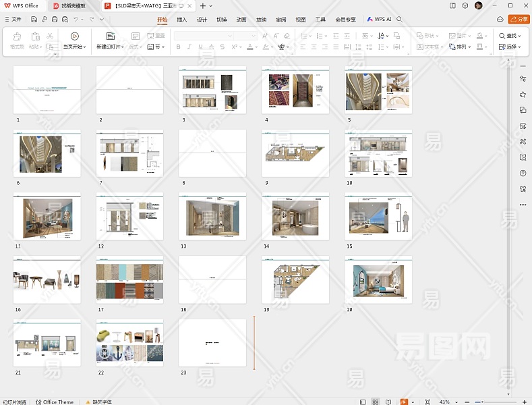
Task: Click the fit-to-window icon in status bar
Action: point(427,402)
